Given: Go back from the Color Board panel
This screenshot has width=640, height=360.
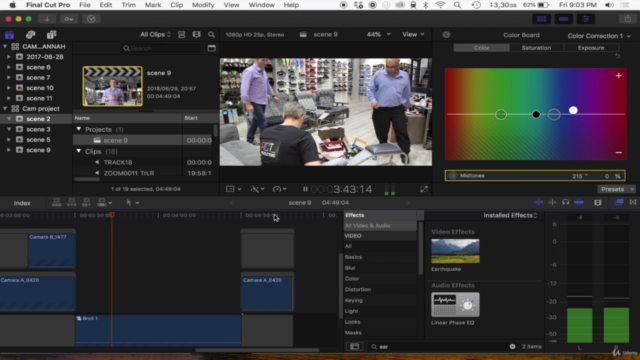Looking at the screenshot, I should [x=447, y=35].
